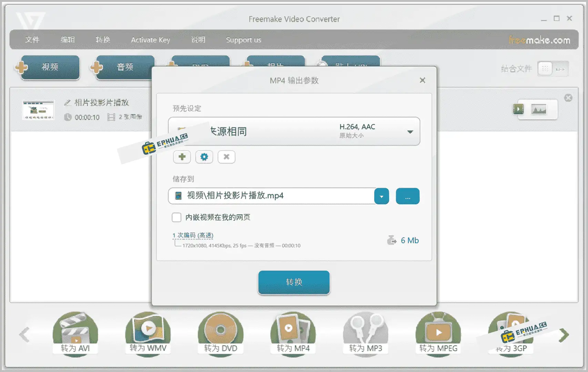Viewport: 588px width, 372px height.
Task: Select the 转为 DVD format icon
Action: pyautogui.click(x=221, y=334)
